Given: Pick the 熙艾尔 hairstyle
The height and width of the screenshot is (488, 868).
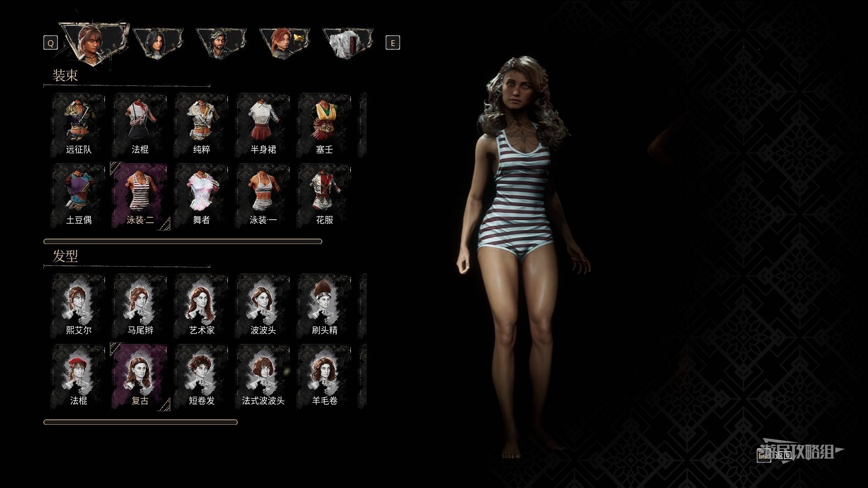Looking at the screenshot, I should point(79,306).
